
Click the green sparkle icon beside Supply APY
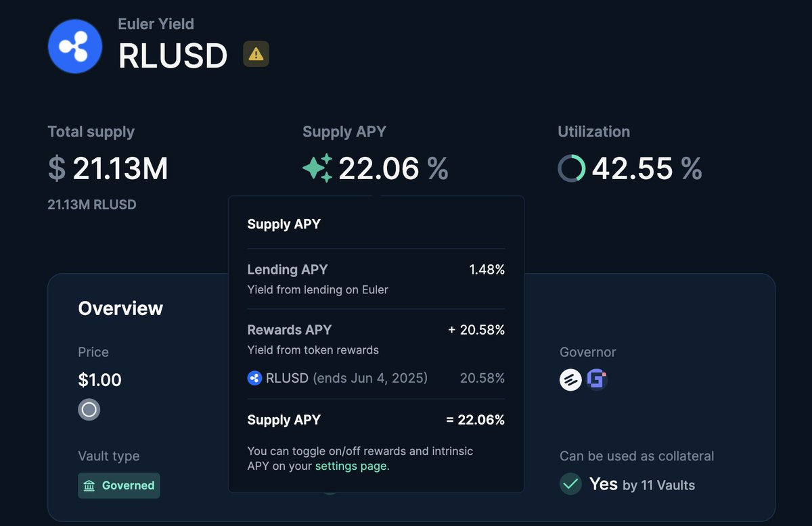[x=317, y=168]
